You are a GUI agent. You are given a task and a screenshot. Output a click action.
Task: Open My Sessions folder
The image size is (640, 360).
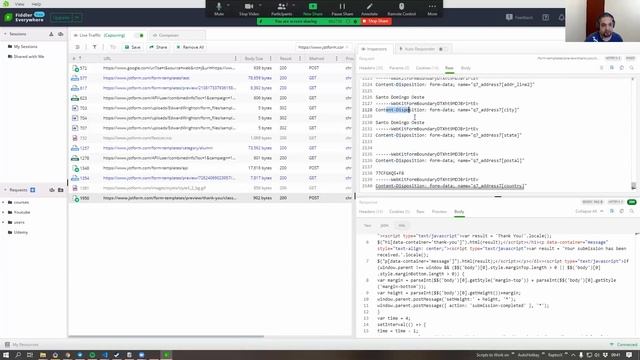(25, 47)
